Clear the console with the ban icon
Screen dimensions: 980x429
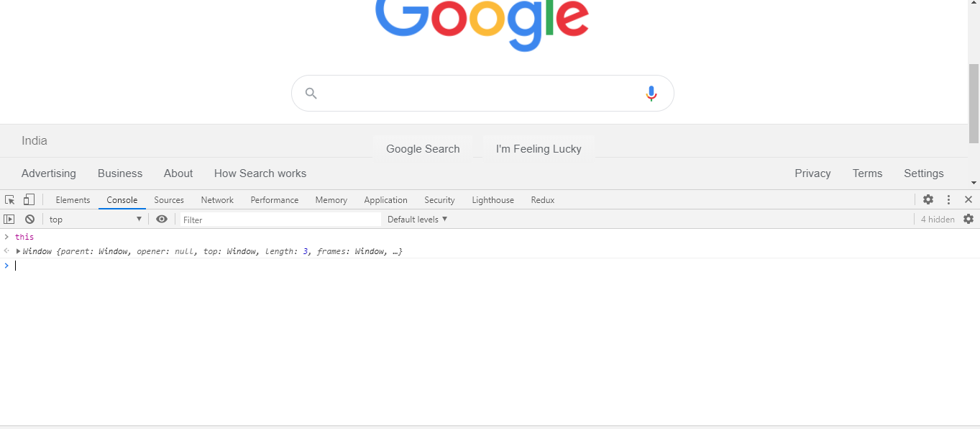[x=29, y=220]
